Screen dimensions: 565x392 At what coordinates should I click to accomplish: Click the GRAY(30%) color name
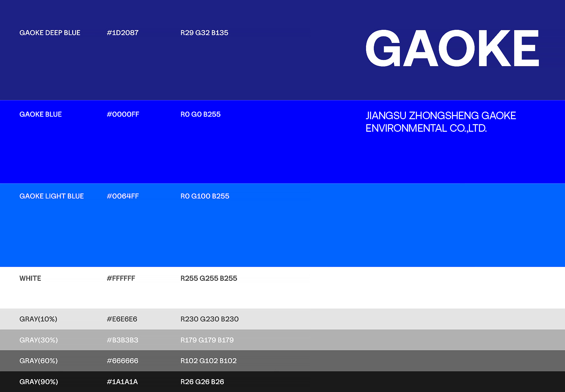coord(39,340)
